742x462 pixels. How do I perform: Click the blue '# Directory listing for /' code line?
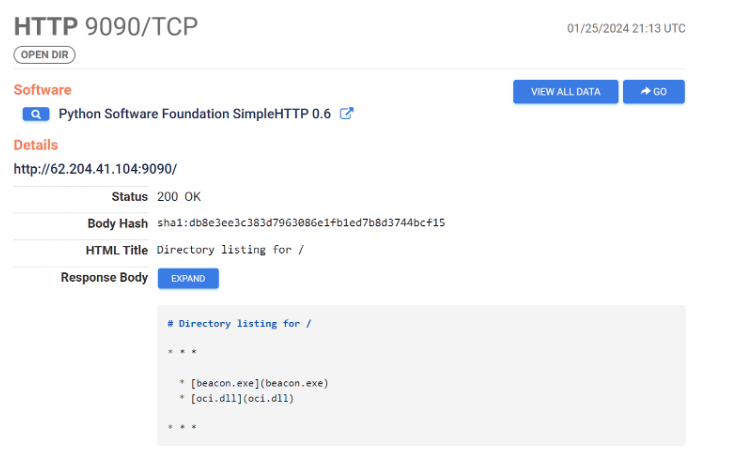239,324
